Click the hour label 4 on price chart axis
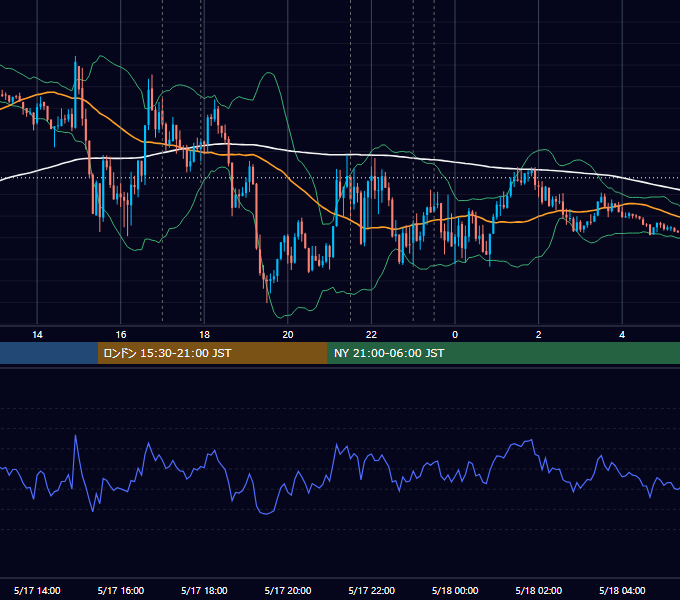 (622, 335)
